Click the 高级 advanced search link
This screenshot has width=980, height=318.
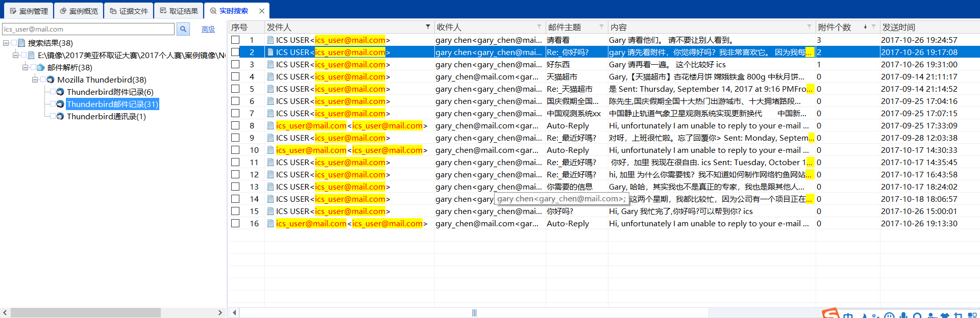pyautogui.click(x=208, y=30)
